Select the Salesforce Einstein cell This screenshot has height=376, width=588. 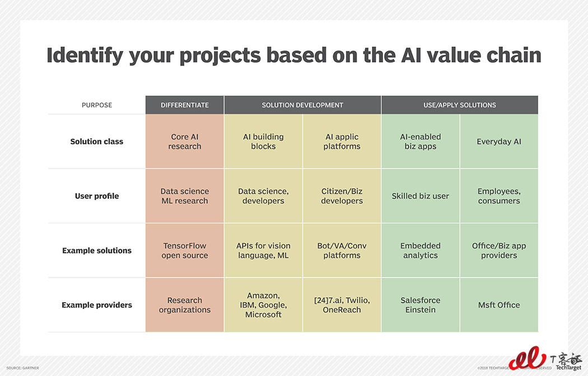(x=421, y=305)
